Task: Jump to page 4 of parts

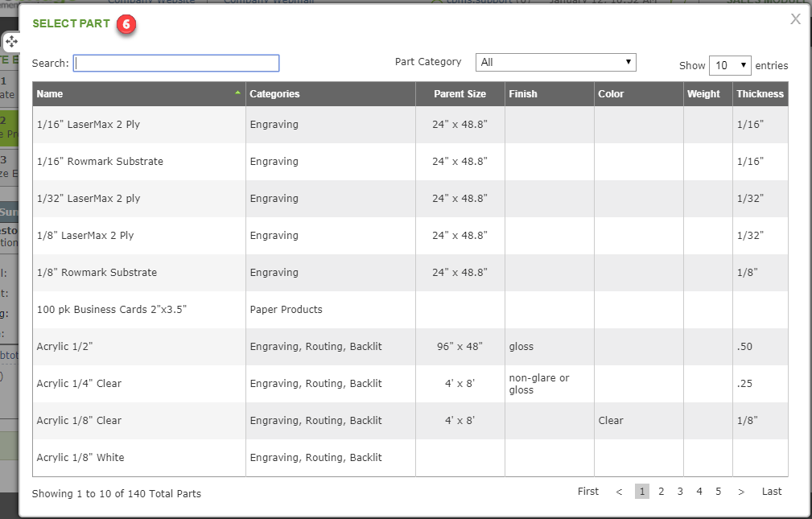Action: point(699,491)
